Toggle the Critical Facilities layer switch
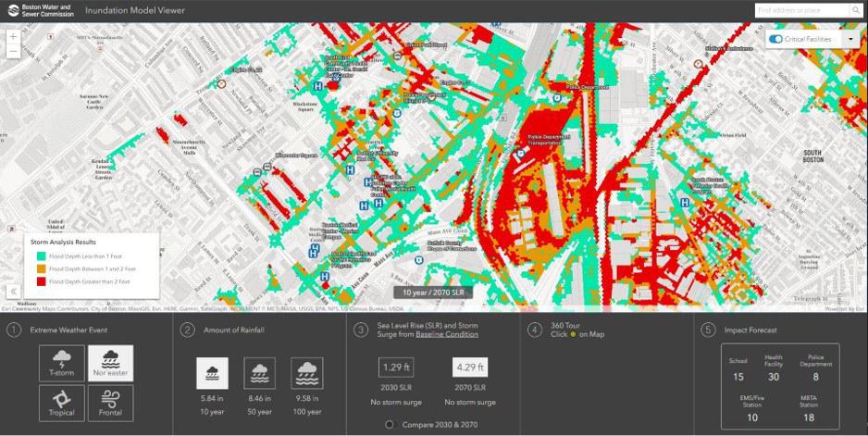868x436 pixels. pos(775,39)
